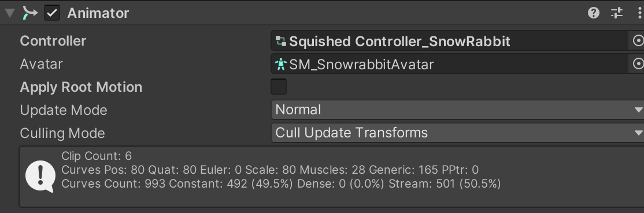Click the Animator header title

pos(98,13)
